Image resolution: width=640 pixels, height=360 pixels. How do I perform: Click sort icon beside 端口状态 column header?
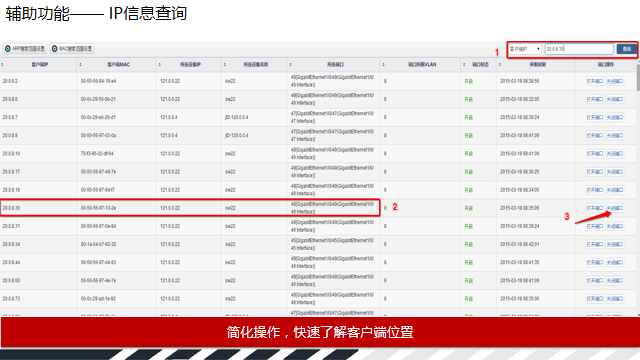pyautogui.click(x=464, y=64)
